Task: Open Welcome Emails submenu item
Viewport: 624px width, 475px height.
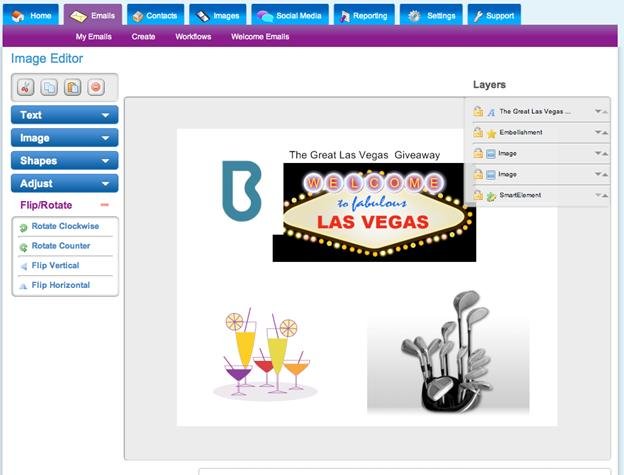Action: (x=260, y=37)
